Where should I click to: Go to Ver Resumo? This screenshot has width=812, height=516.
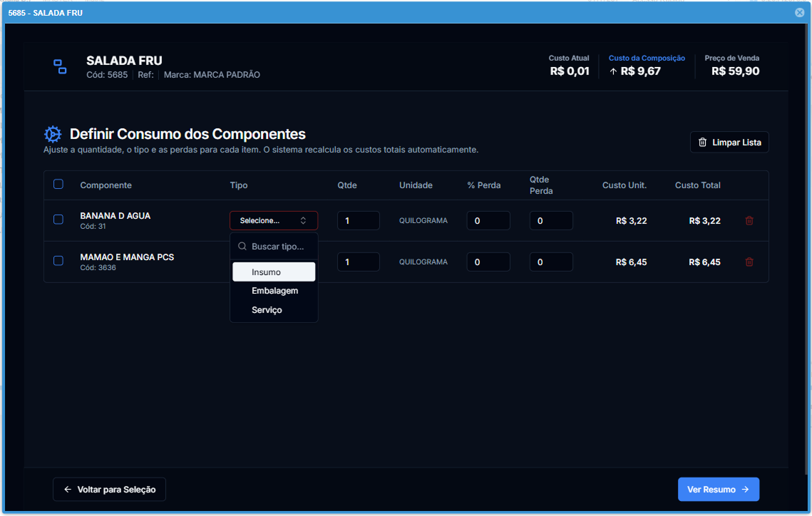click(x=718, y=490)
